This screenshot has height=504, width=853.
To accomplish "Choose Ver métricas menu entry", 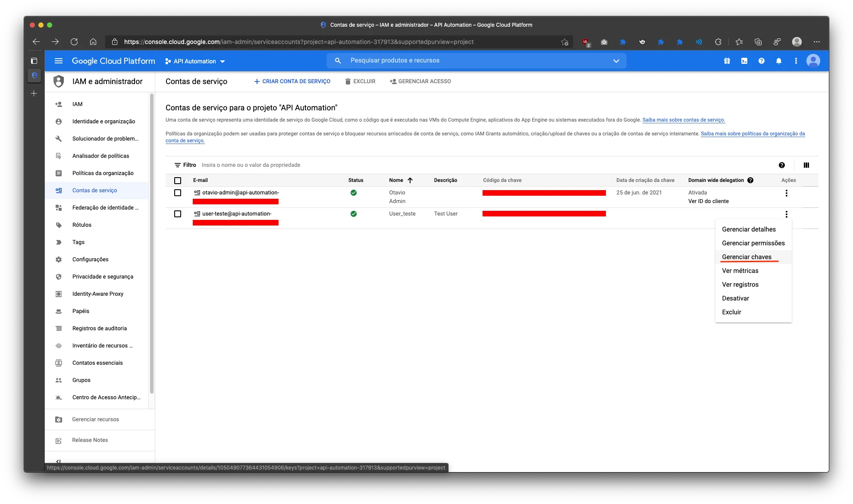I will point(753,271).
